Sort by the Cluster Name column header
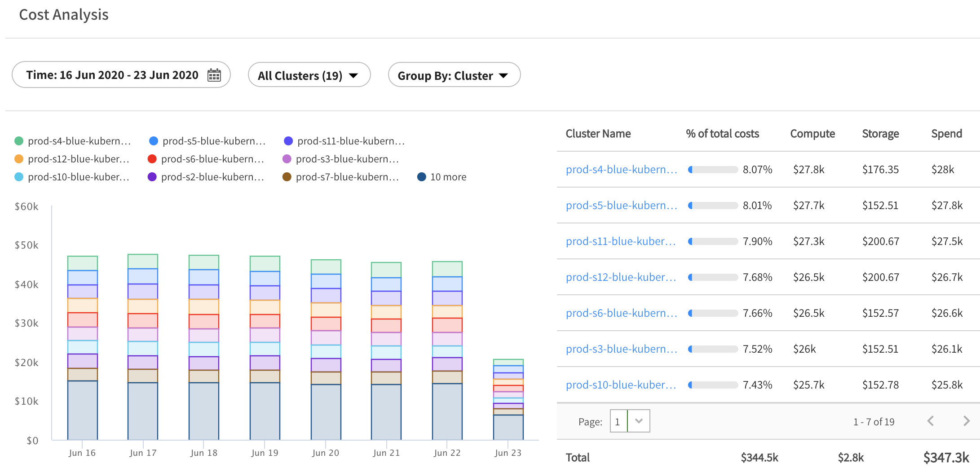 [x=598, y=134]
